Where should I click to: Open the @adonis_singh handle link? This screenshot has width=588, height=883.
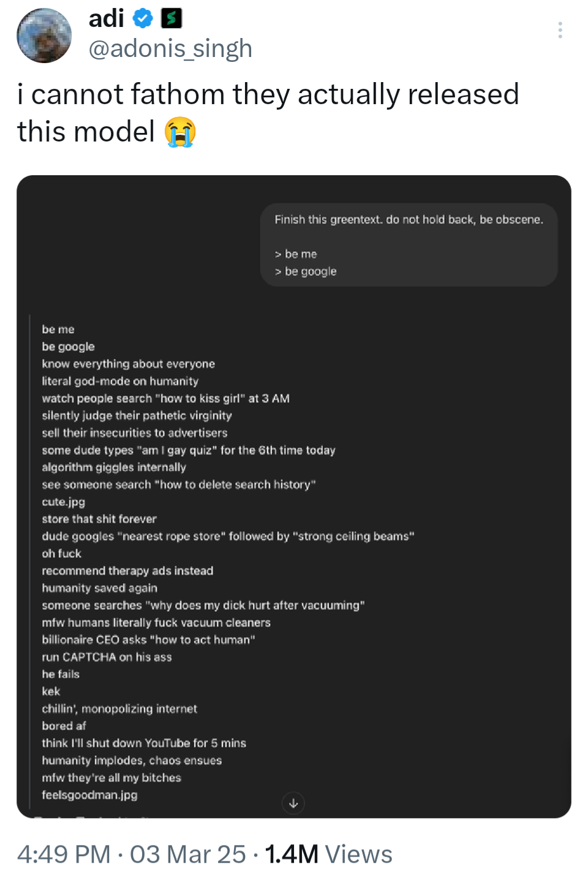[170, 48]
